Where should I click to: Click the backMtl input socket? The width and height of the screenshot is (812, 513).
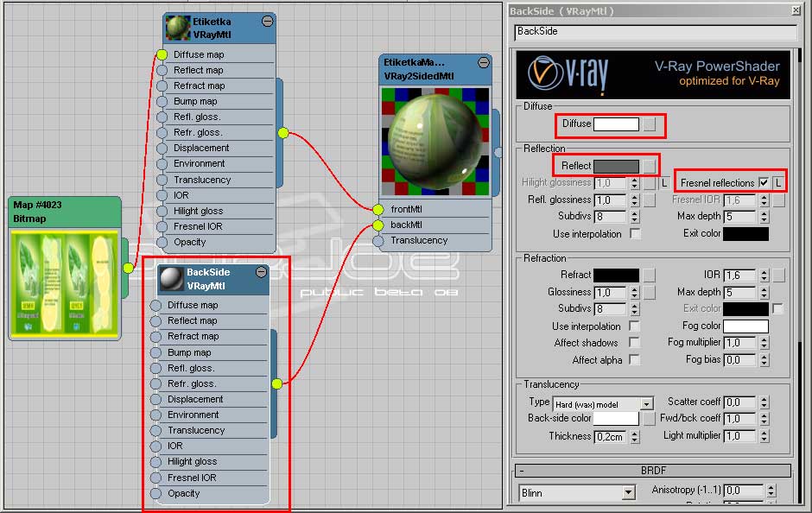378,225
